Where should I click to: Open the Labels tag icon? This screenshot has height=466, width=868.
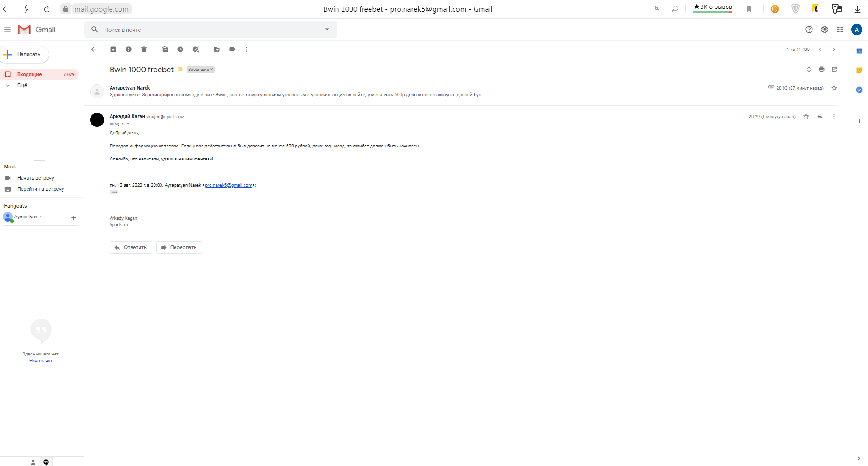(x=232, y=49)
